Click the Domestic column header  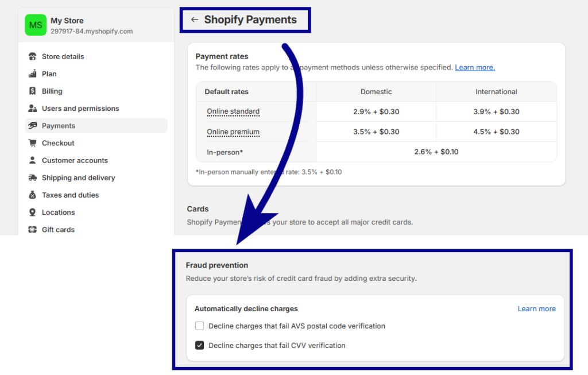pos(376,91)
